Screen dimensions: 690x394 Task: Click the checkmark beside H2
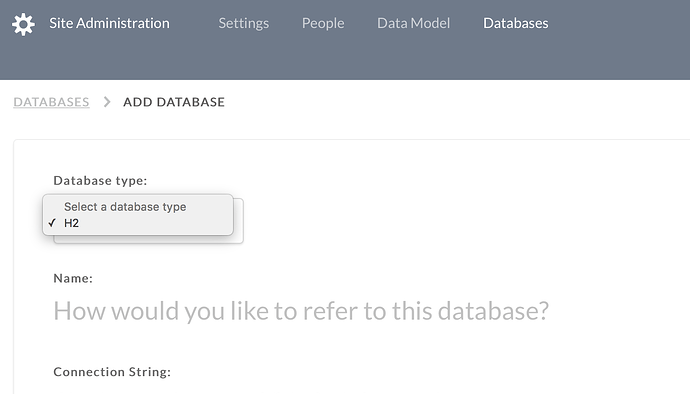pos(52,223)
